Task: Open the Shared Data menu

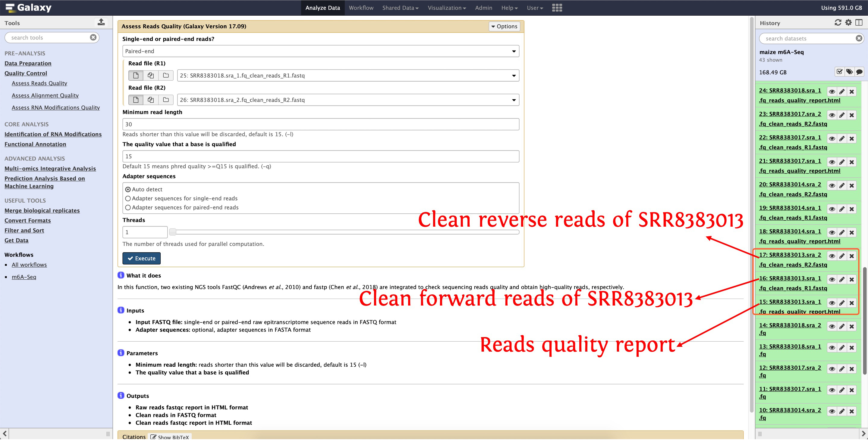Action: [400, 8]
